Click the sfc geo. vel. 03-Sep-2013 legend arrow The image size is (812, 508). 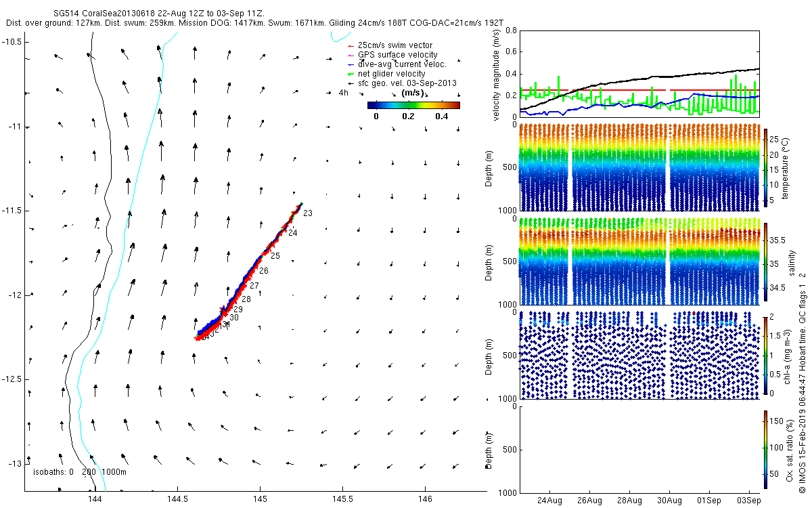tap(350, 83)
